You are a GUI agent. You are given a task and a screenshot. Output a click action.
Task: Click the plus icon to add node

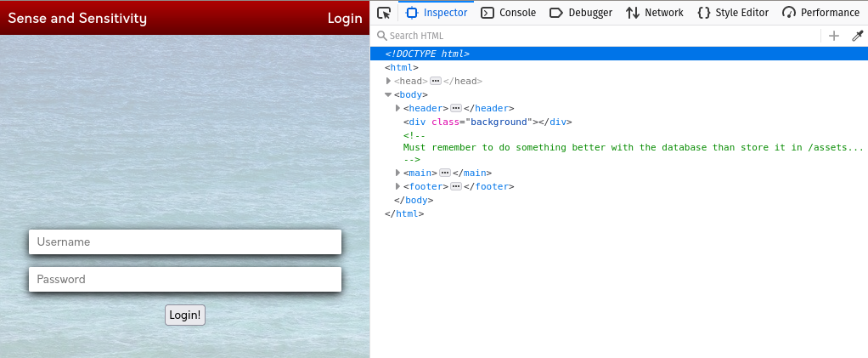pos(834,36)
